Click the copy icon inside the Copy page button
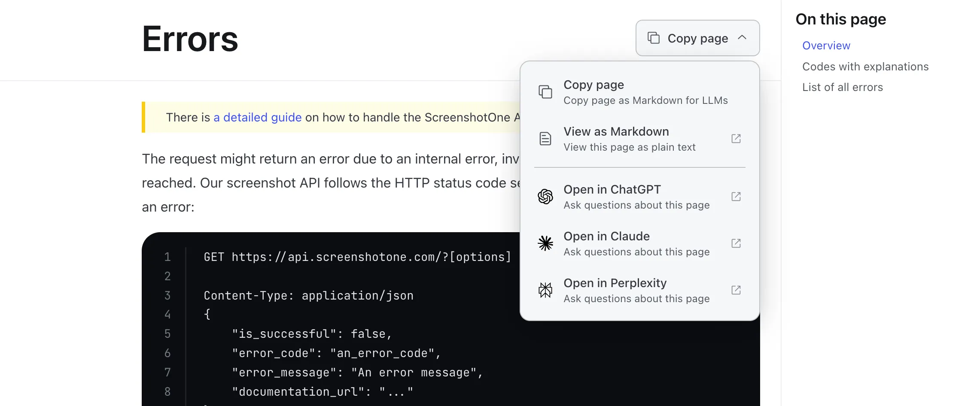980x406 pixels. pyautogui.click(x=654, y=38)
